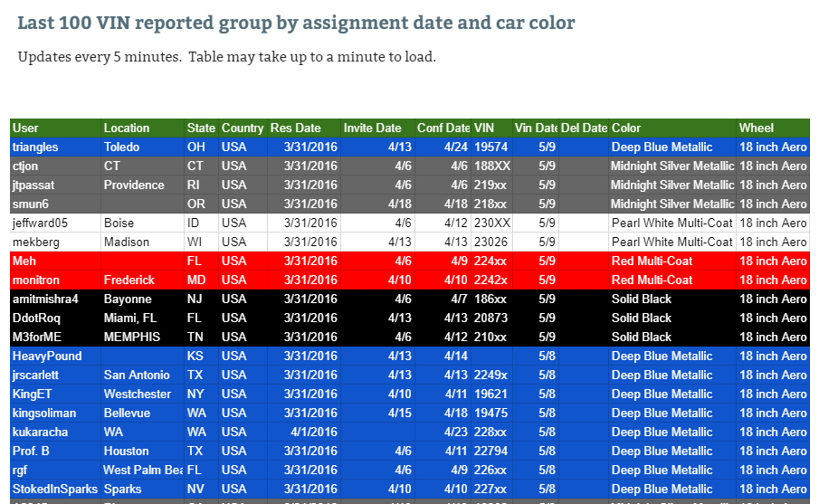
Task: Select the user cell 'amitmishra4'
Action: click(55, 299)
